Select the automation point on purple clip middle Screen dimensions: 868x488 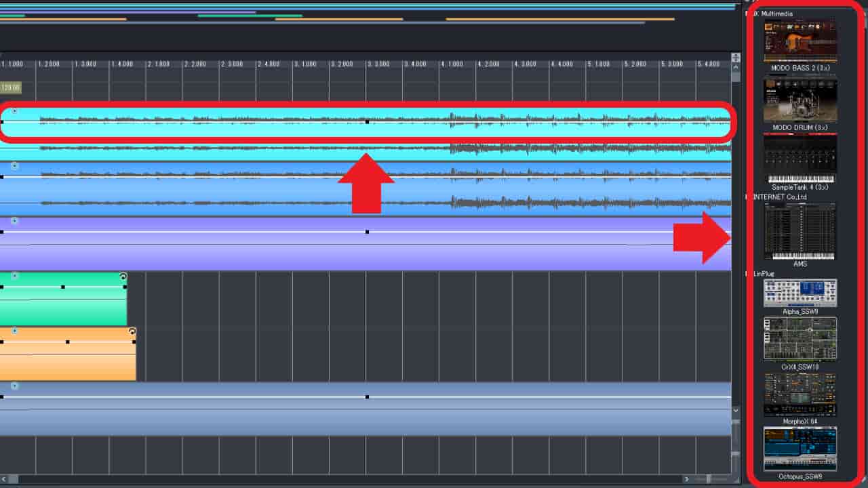point(367,232)
